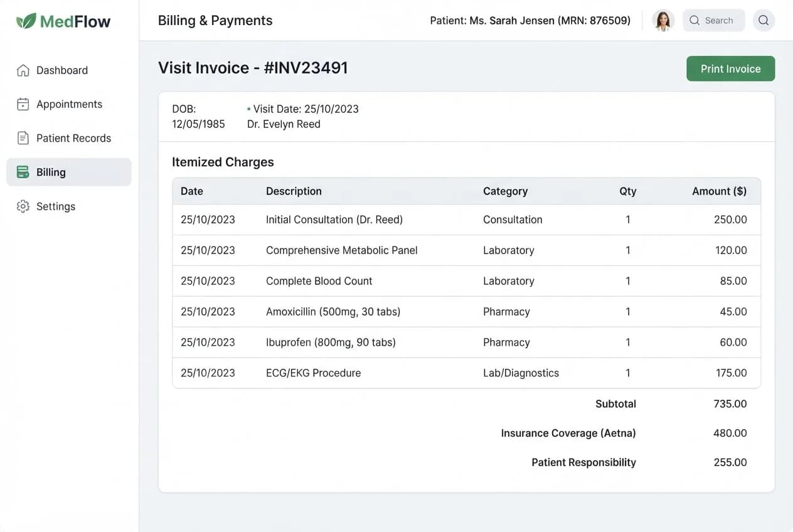The width and height of the screenshot is (793, 532).
Task: Select the Billing sidebar label
Action: (x=51, y=172)
